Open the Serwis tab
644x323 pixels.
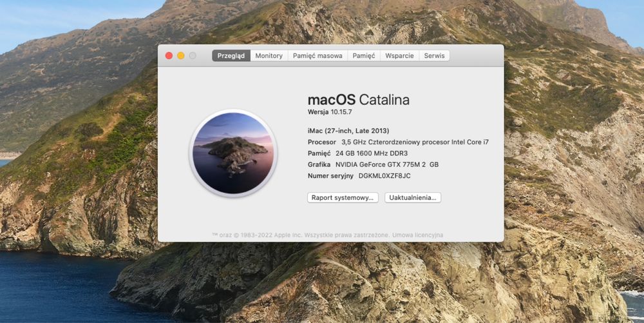[434, 56]
